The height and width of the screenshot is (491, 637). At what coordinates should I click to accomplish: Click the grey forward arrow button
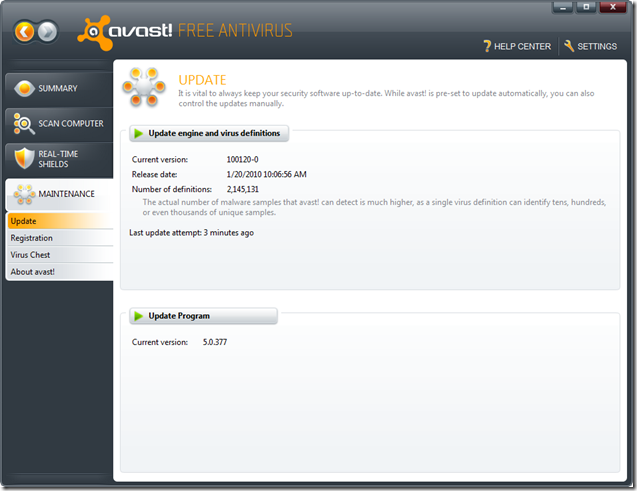pyautogui.click(x=48, y=32)
